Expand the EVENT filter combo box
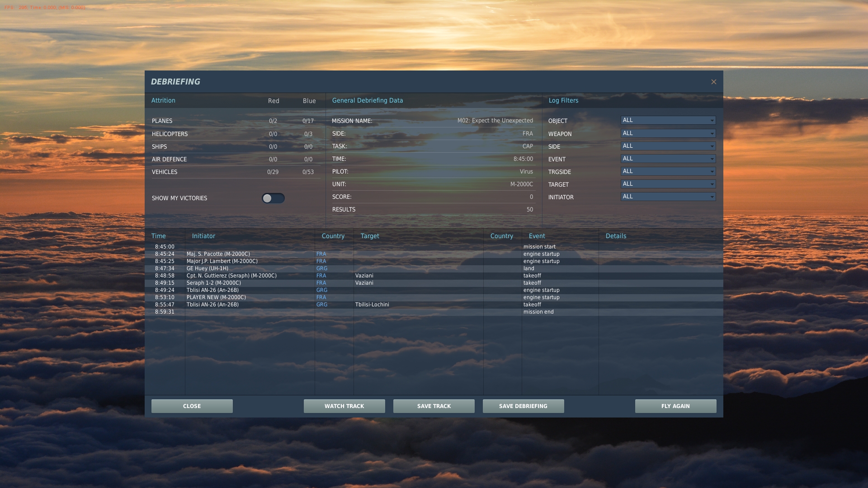Screen dimensions: 868x488 click(x=668, y=159)
